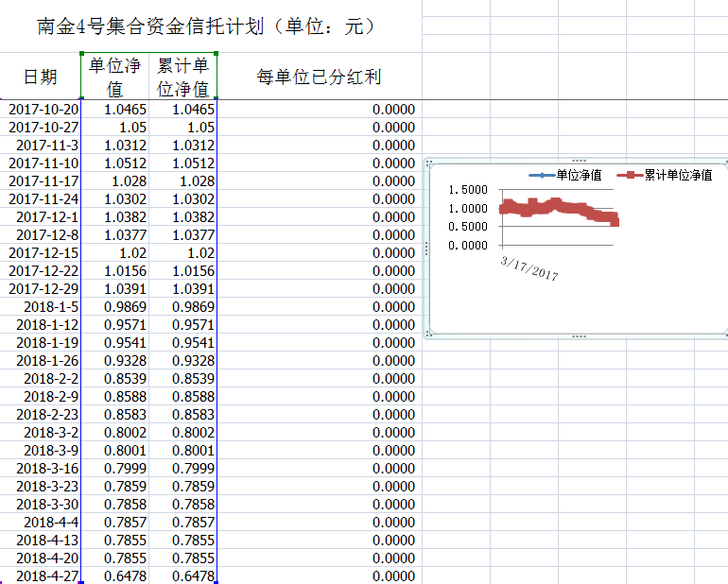
Task: Click the 1.5000 y-axis label in chart
Action: 467,192
